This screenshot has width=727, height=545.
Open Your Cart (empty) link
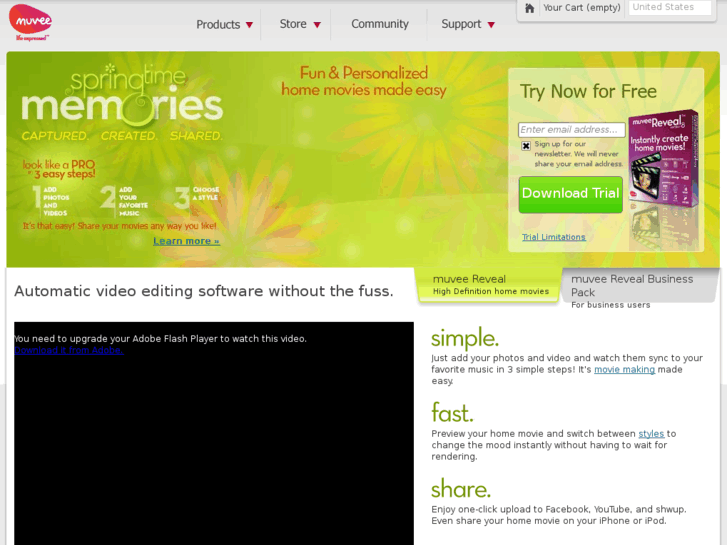tap(582, 8)
